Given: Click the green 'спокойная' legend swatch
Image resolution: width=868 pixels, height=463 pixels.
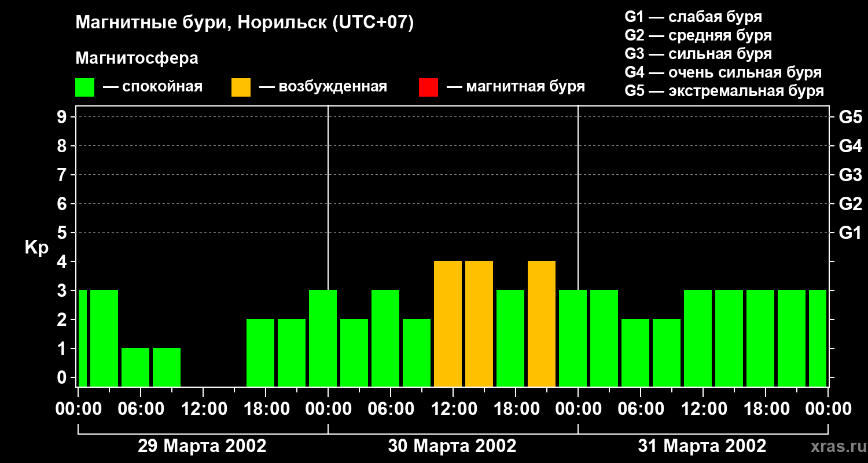Looking at the screenshot, I should tap(84, 87).
